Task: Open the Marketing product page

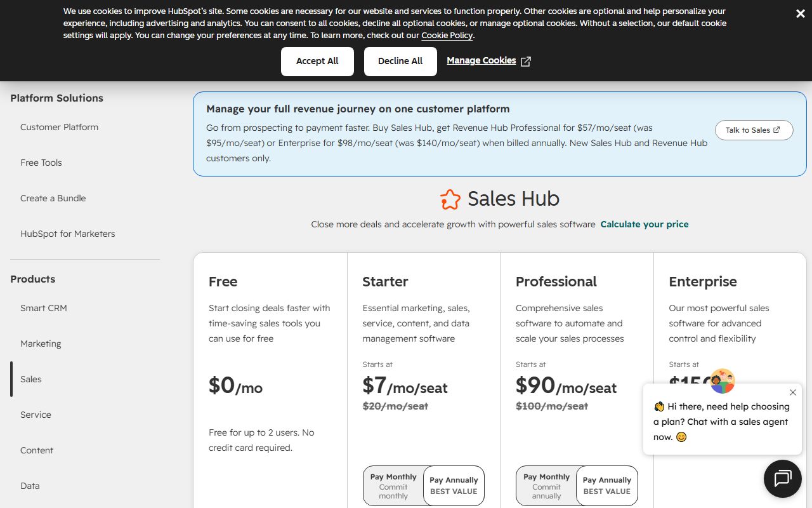Action: coord(41,344)
